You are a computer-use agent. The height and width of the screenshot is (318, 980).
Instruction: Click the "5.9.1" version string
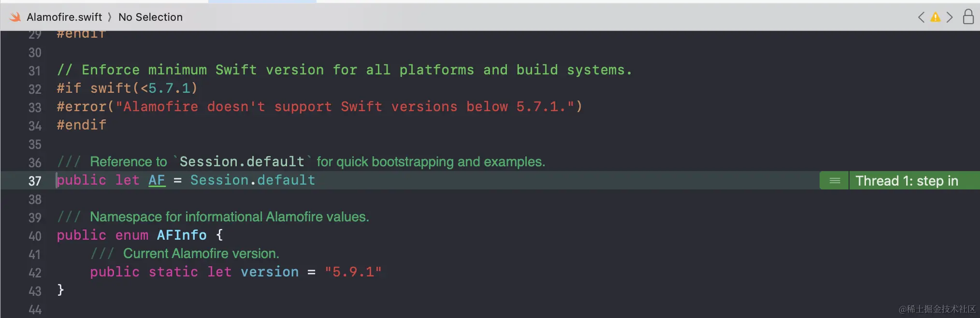pos(353,272)
